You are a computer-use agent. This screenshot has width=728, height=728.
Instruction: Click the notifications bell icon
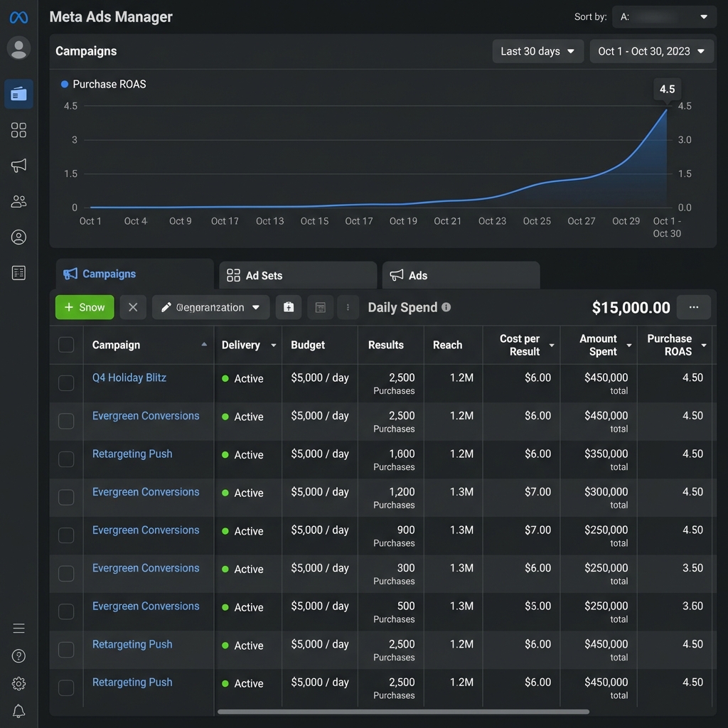18,711
